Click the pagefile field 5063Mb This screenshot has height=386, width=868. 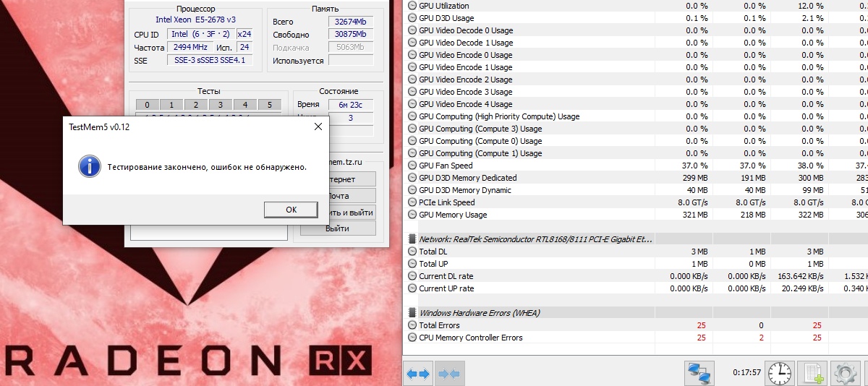(350, 48)
